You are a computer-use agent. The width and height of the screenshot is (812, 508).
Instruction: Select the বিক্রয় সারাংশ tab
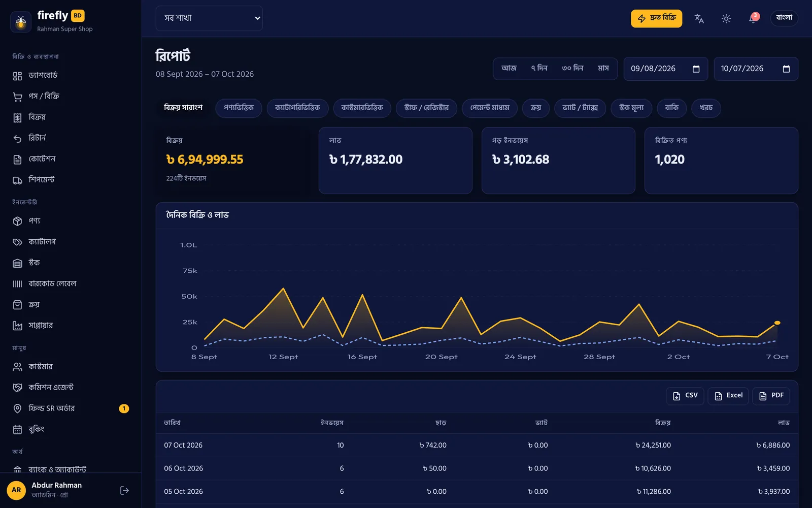[183, 108]
